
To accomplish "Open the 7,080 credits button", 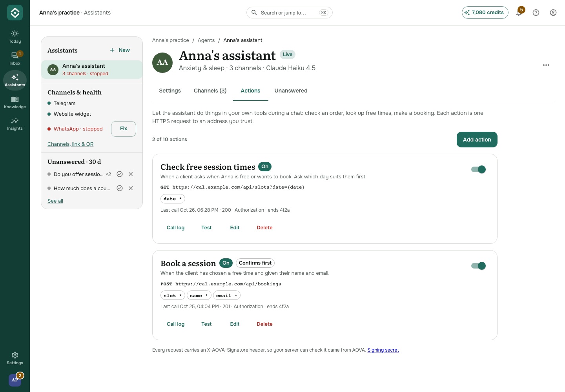I will point(485,13).
